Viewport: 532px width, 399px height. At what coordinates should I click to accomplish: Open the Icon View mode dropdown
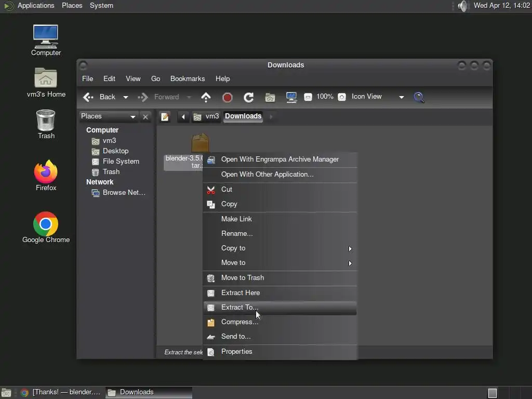coord(378,97)
